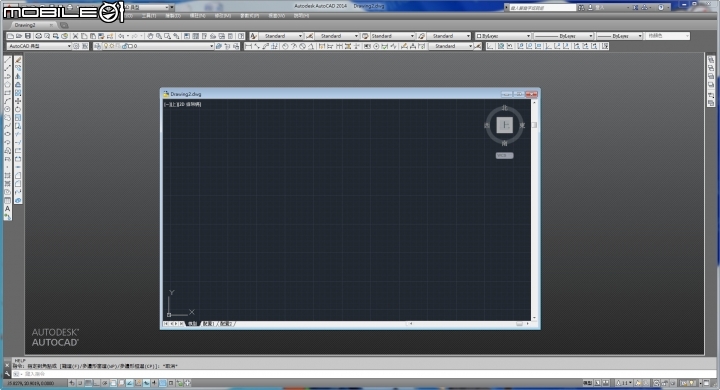Select the Radius dimension tool

point(285,46)
